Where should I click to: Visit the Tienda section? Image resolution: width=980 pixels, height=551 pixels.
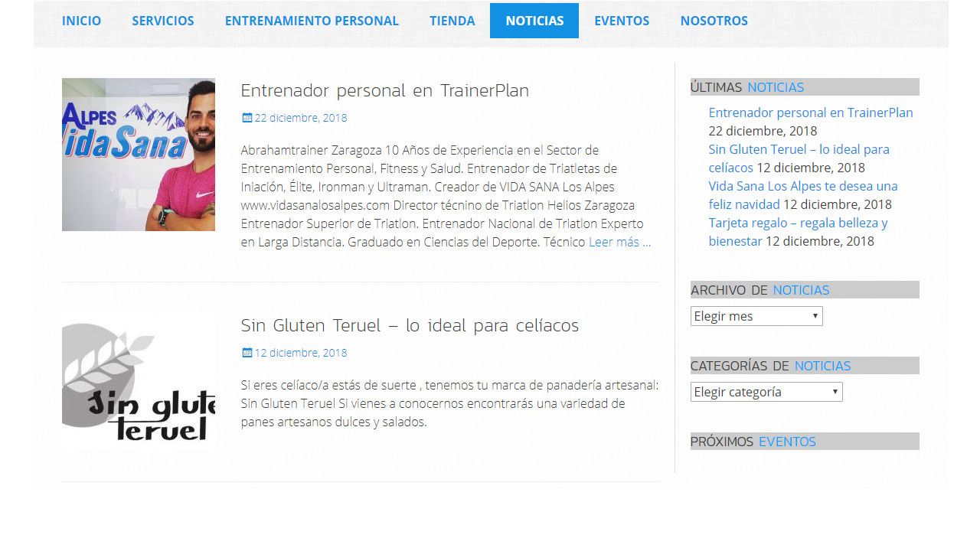[452, 21]
